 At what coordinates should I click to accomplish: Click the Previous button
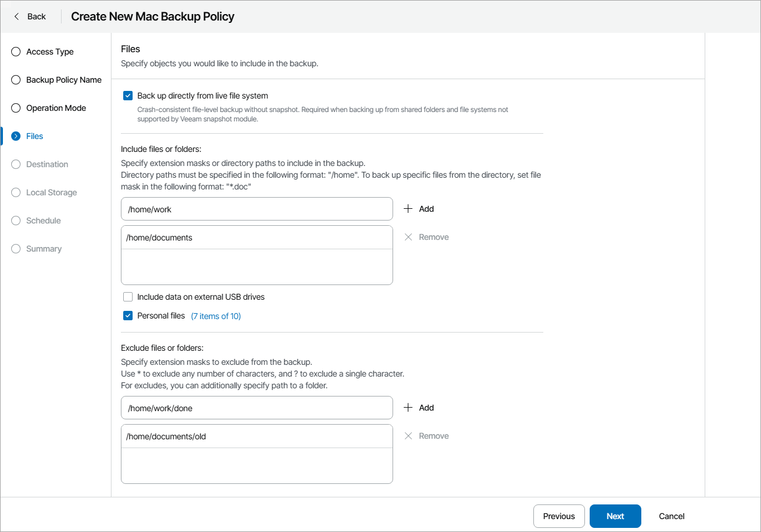pyautogui.click(x=559, y=516)
